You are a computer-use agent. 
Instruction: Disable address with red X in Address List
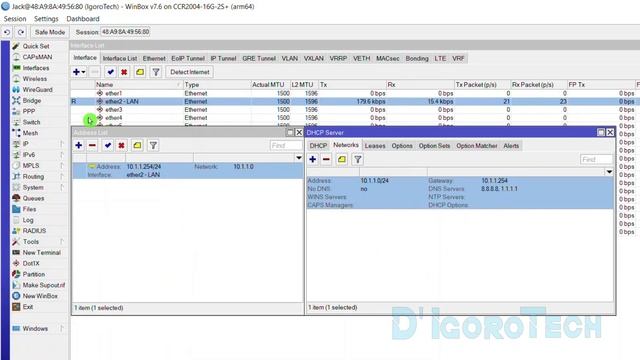tap(121, 145)
